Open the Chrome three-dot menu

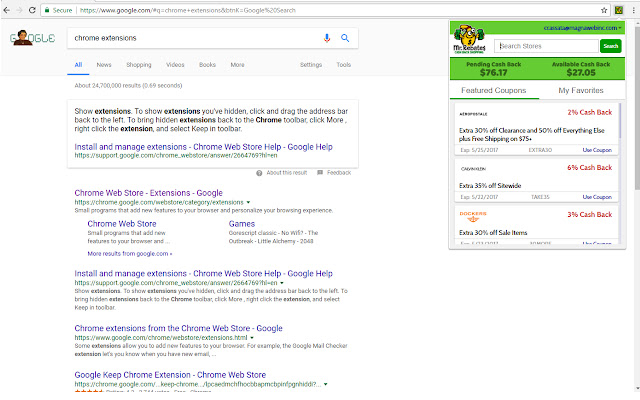click(633, 10)
